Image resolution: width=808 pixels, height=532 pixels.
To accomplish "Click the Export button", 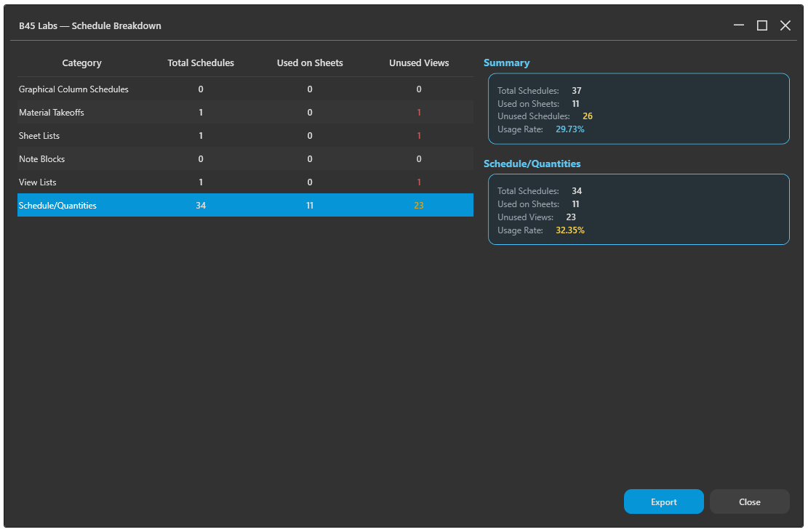I will coord(664,501).
